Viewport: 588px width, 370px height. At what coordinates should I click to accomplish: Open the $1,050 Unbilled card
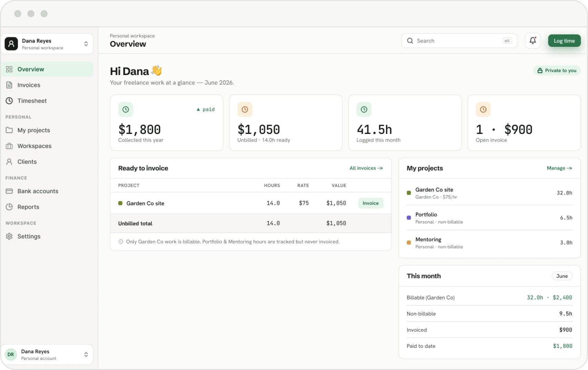coord(286,123)
